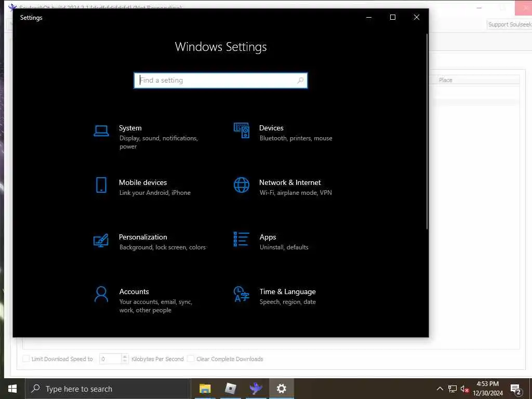The width and height of the screenshot is (532, 399).
Task: Maximize the Settings window
Action: 393,17
